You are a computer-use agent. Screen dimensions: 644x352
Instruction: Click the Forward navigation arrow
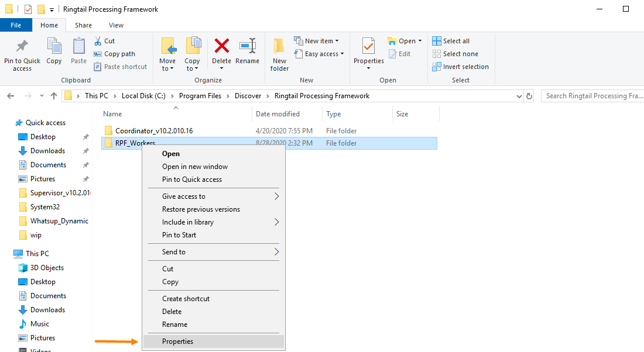point(28,96)
